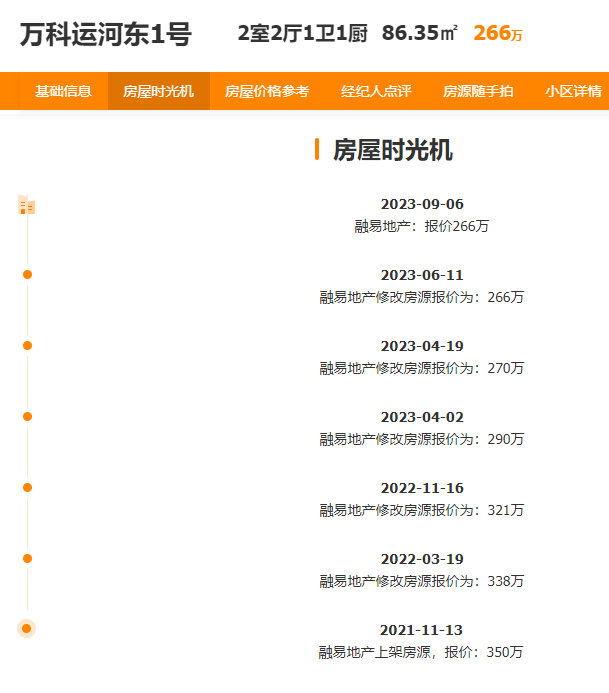Click the date 2023-04-19
This screenshot has width=609, height=693.
[422, 346]
